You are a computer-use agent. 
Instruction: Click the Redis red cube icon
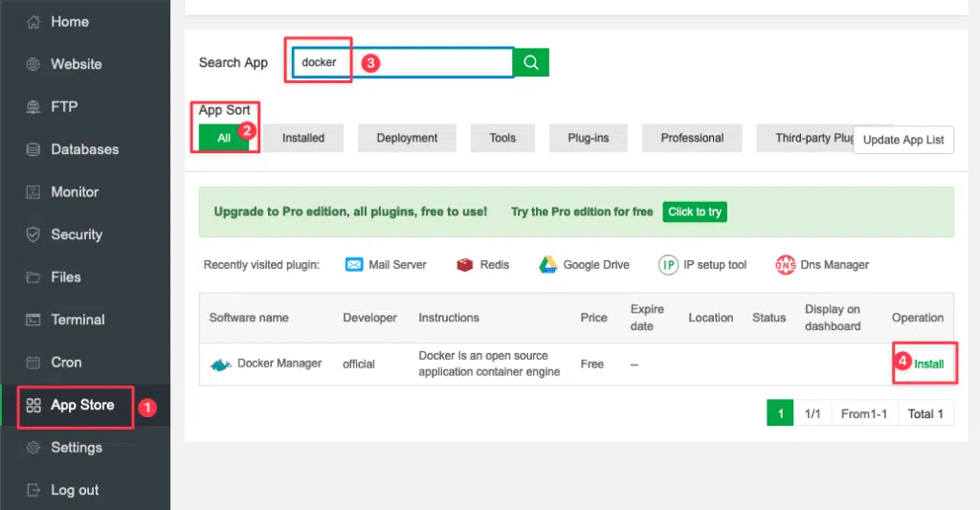click(x=464, y=265)
